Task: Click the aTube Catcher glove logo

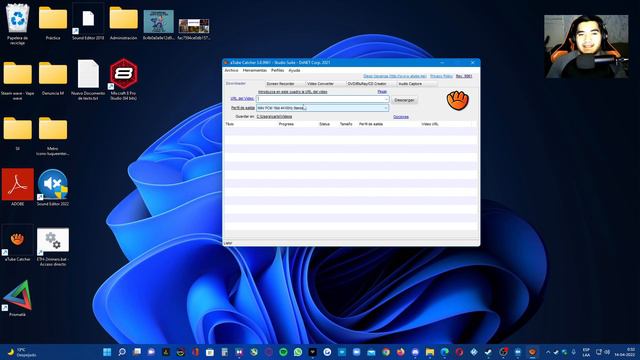Action: (458, 100)
